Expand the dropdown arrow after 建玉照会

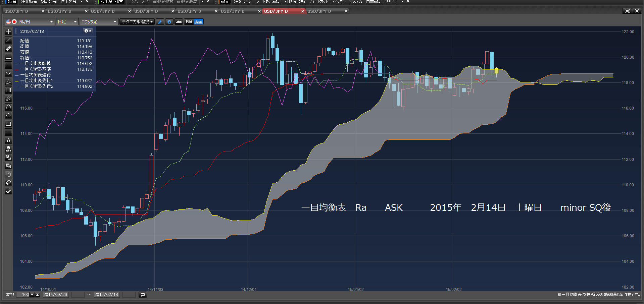81,2
